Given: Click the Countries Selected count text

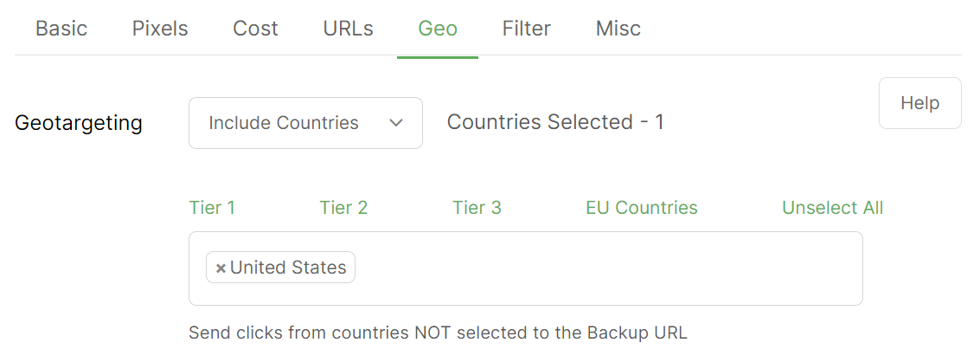Looking at the screenshot, I should click(555, 122).
